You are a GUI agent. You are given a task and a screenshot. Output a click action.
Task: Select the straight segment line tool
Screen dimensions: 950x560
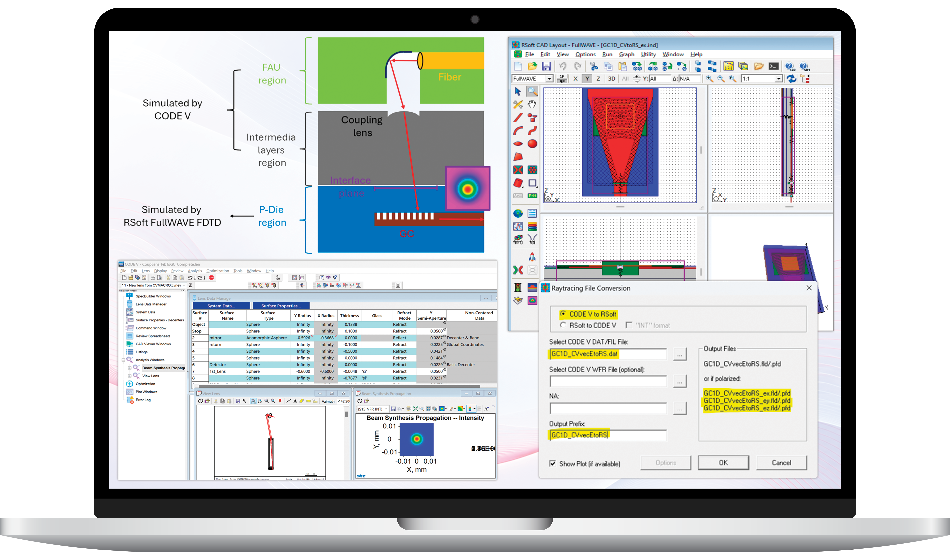pos(518,118)
